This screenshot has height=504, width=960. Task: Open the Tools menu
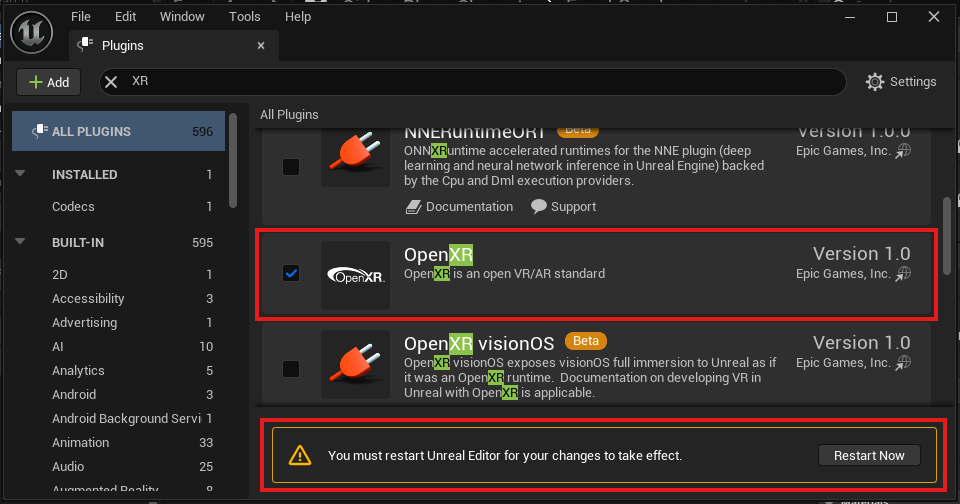pyautogui.click(x=245, y=17)
